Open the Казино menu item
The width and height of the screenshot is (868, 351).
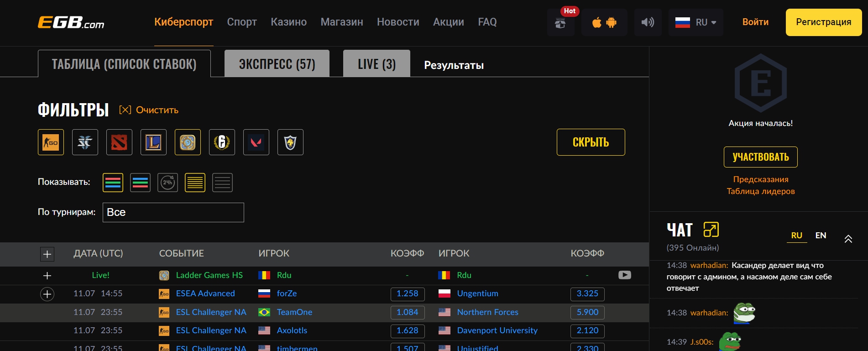[x=288, y=22]
